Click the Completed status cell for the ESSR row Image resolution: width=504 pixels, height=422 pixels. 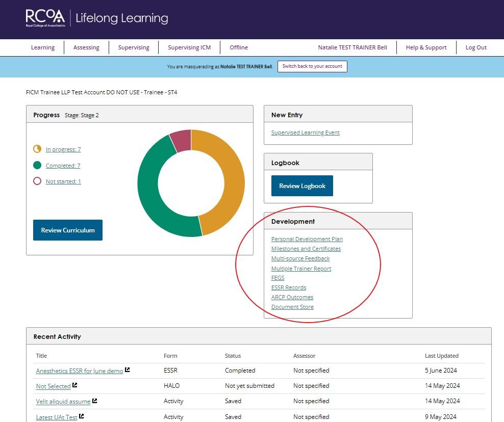tap(240, 371)
